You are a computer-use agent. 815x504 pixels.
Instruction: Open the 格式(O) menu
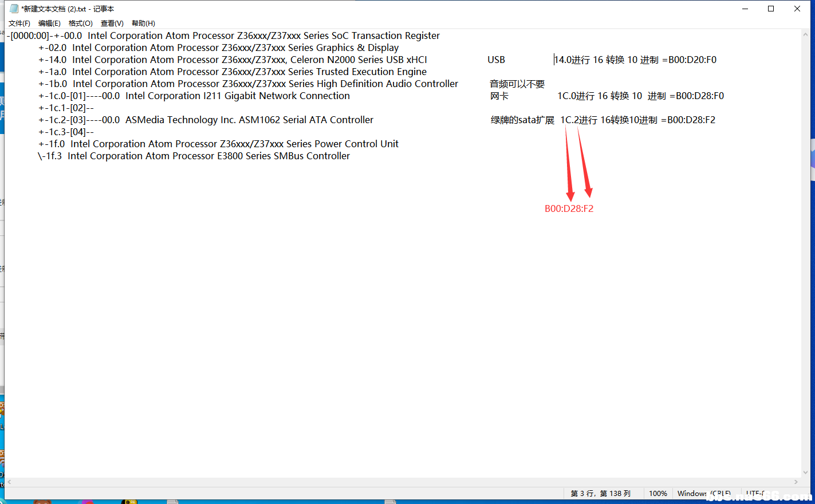[80, 23]
